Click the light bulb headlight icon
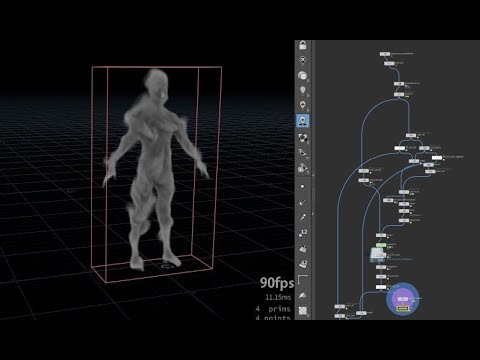 302,90
